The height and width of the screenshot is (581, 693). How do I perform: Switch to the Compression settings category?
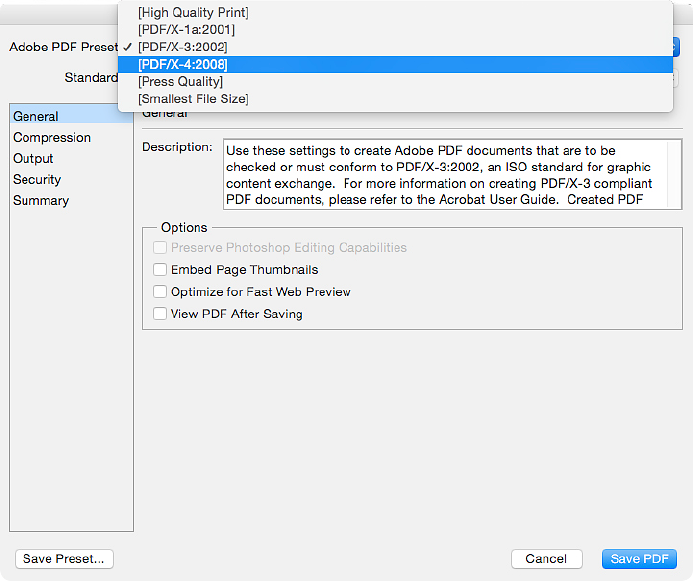pos(71,137)
